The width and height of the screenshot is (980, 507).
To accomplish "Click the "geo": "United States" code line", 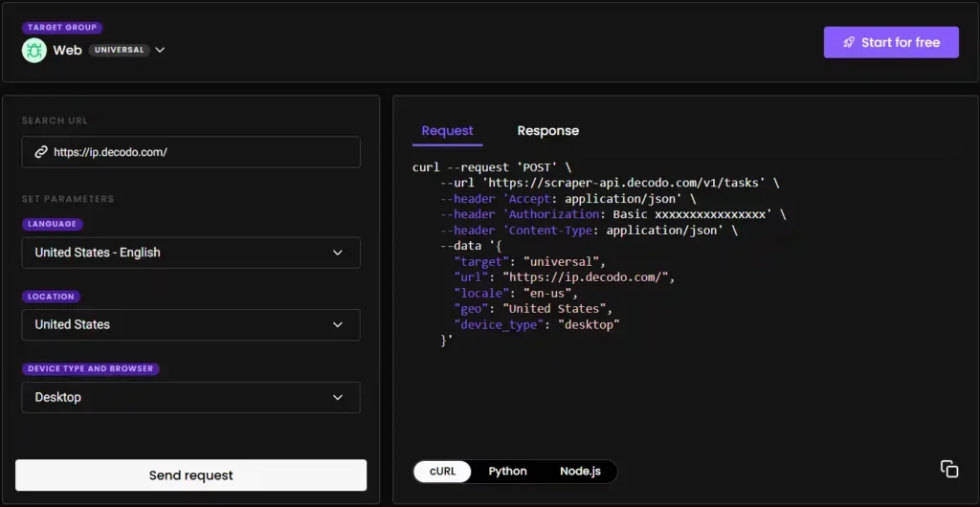I will coord(534,308).
